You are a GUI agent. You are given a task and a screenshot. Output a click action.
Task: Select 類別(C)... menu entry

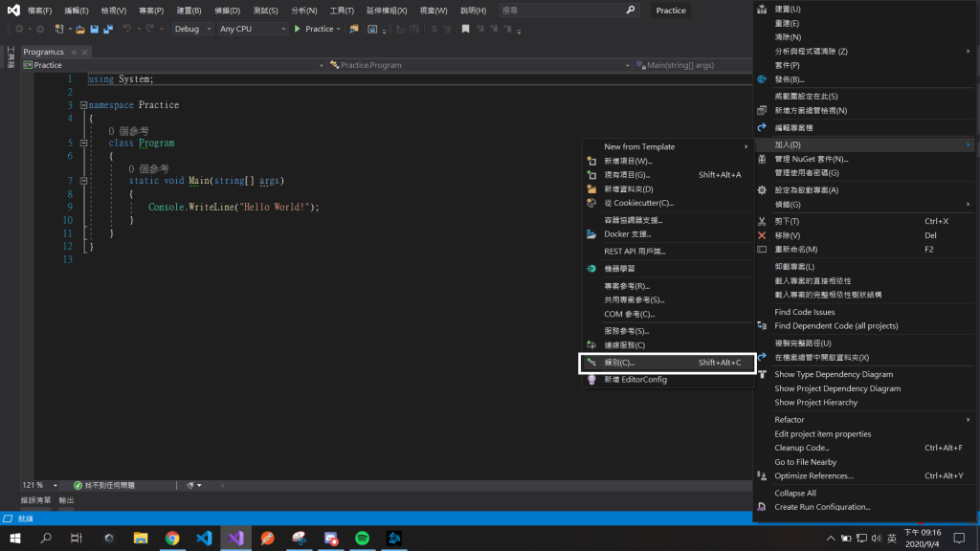(667, 363)
